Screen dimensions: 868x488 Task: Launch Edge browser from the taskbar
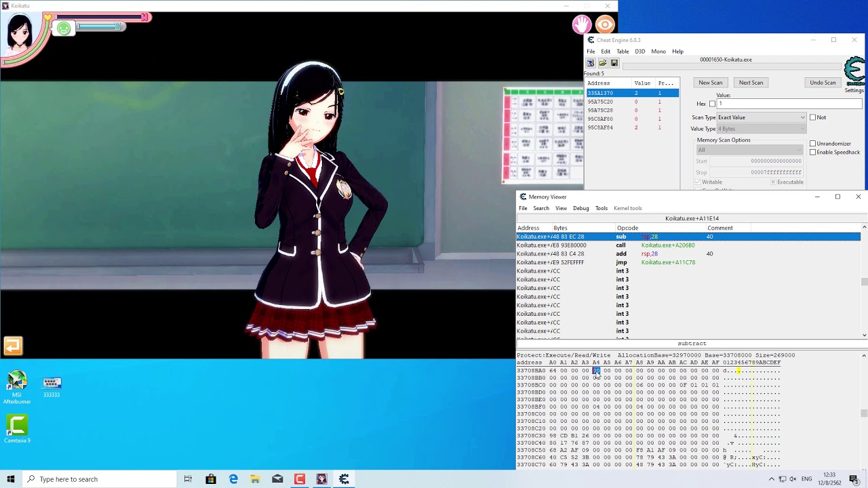[233, 479]
